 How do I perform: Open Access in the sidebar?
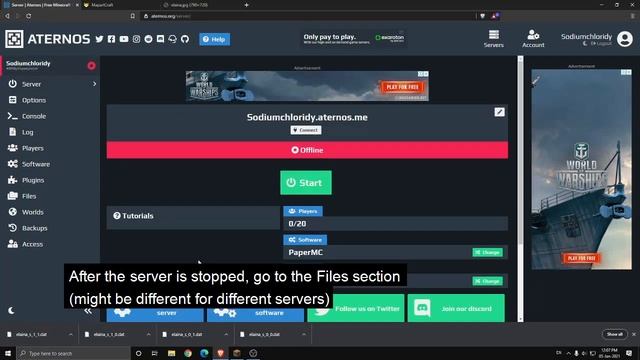(32, 244)
